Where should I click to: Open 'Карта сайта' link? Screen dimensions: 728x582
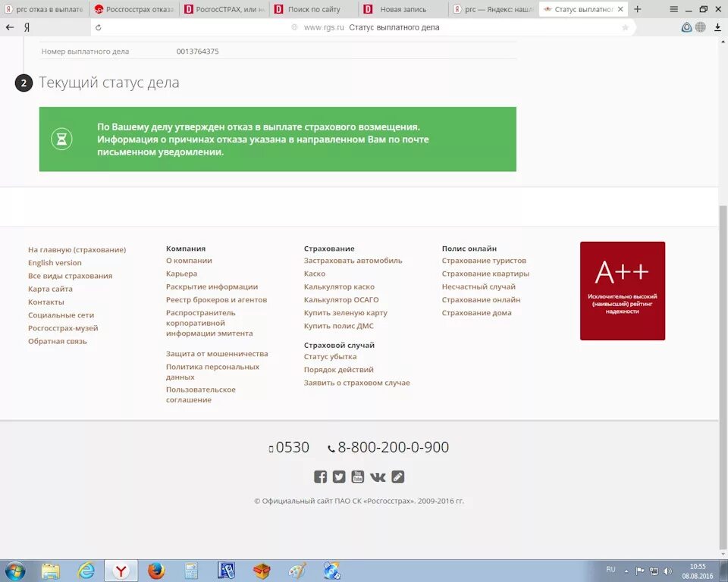click(50, 289)
